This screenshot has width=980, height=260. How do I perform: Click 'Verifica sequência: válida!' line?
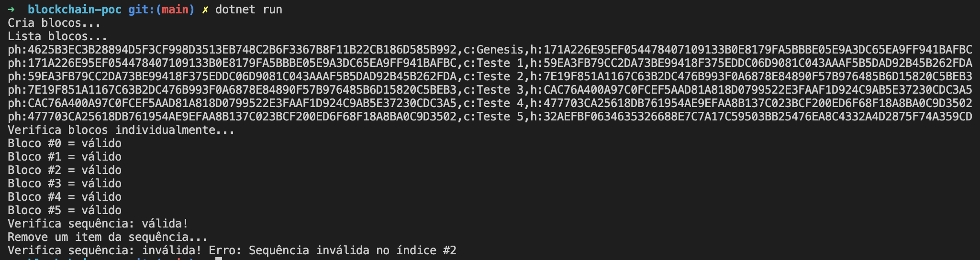pos(98,224)
